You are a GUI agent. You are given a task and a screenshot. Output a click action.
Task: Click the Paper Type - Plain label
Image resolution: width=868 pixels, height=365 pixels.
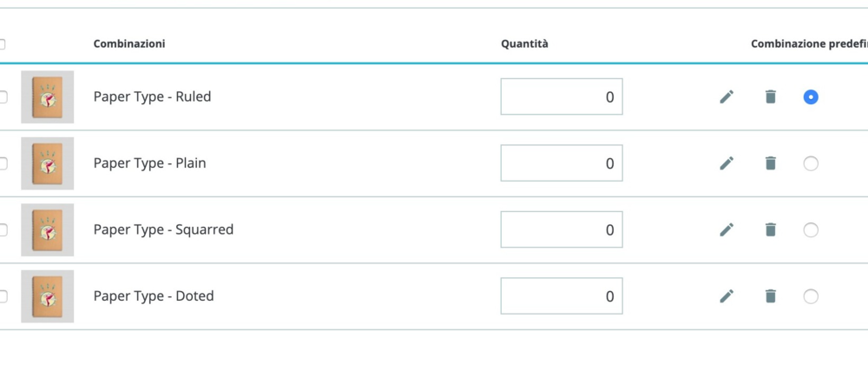[x=149, y=163]
